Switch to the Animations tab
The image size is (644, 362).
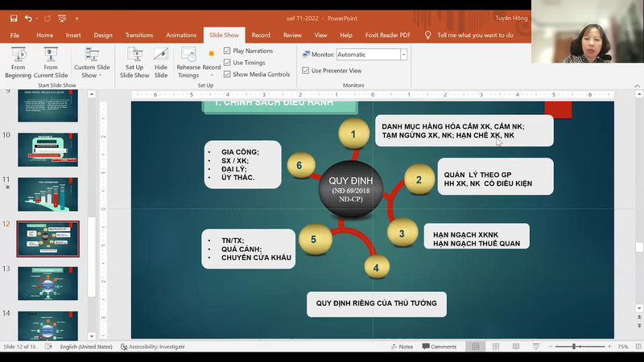180,35
